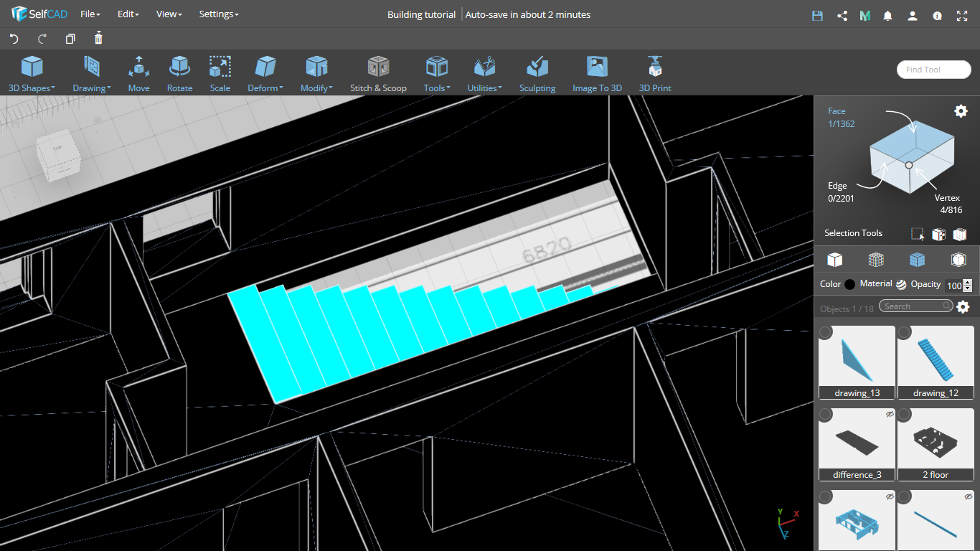
Task: Click the SelfCAD logo
Action: [39, 14]
